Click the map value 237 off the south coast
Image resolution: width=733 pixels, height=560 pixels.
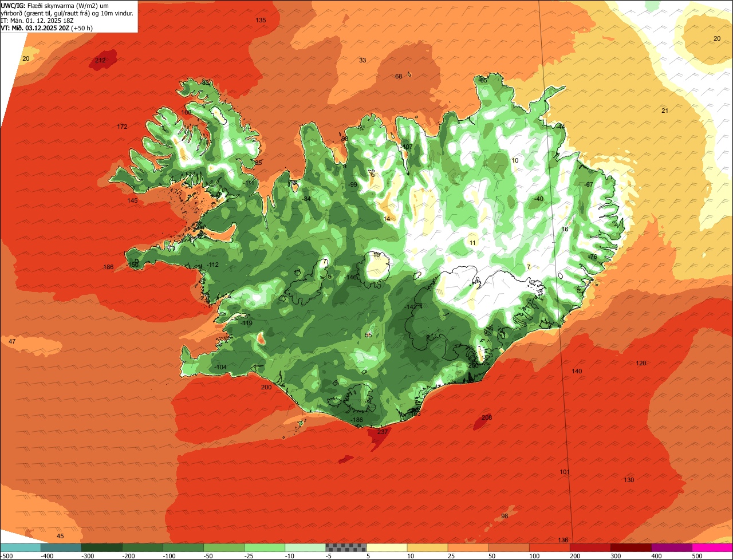point(383,432)
